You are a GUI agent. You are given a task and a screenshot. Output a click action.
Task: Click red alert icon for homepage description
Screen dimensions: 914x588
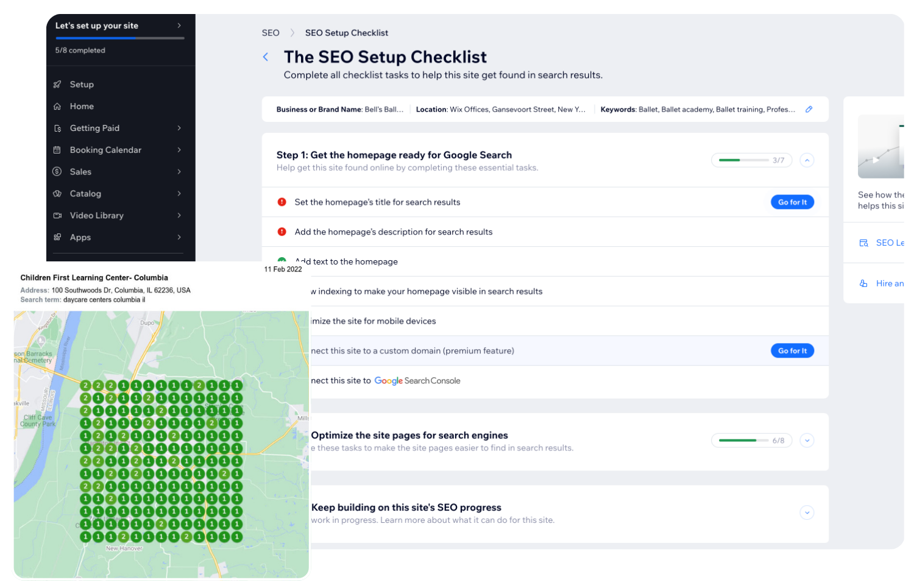coord(282,232)
